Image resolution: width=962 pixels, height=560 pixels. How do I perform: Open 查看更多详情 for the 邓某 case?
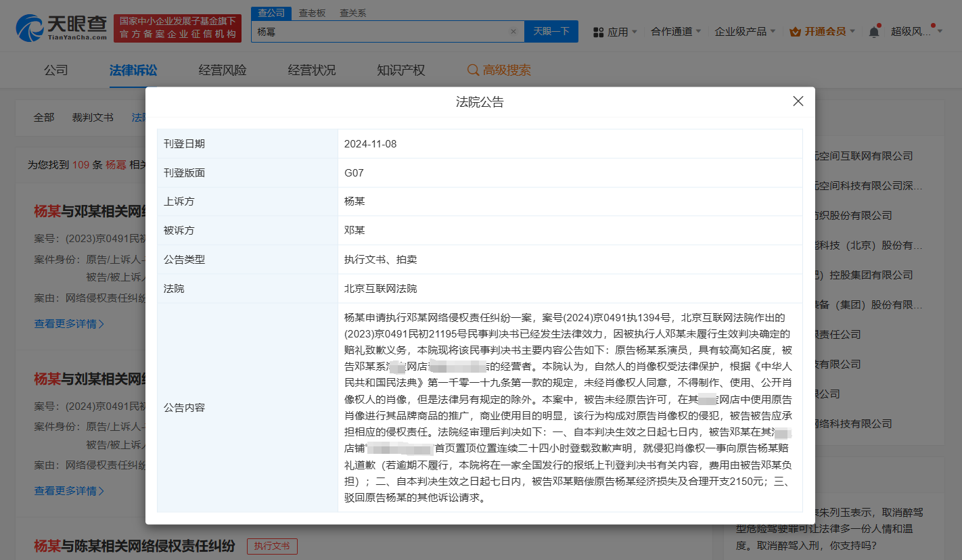69,324
